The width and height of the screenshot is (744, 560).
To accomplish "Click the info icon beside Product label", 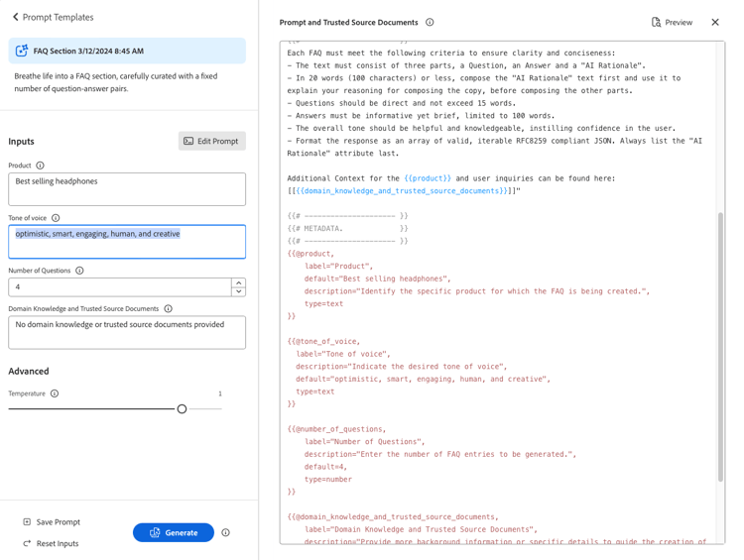I will (x=41, y=166).
